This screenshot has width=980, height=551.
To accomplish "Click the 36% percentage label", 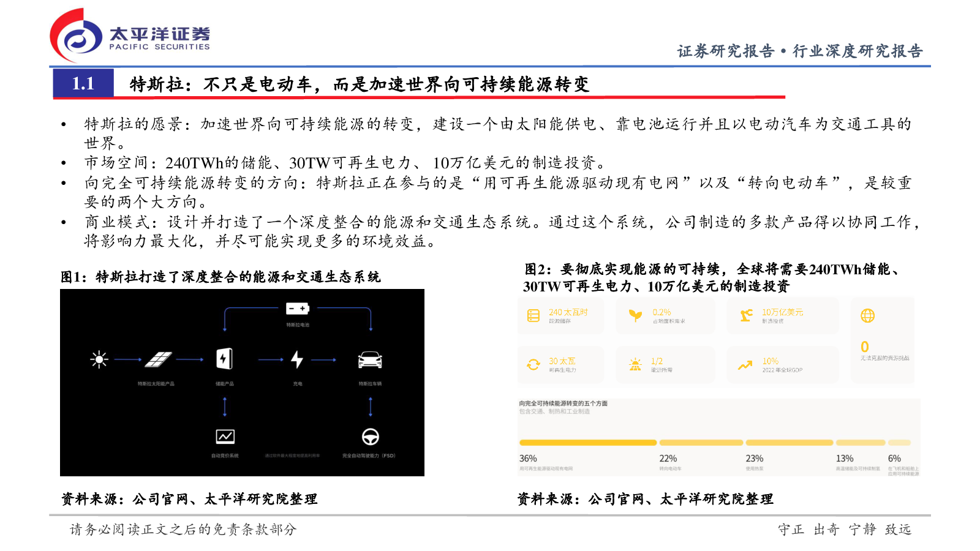I will click(528, 459).
